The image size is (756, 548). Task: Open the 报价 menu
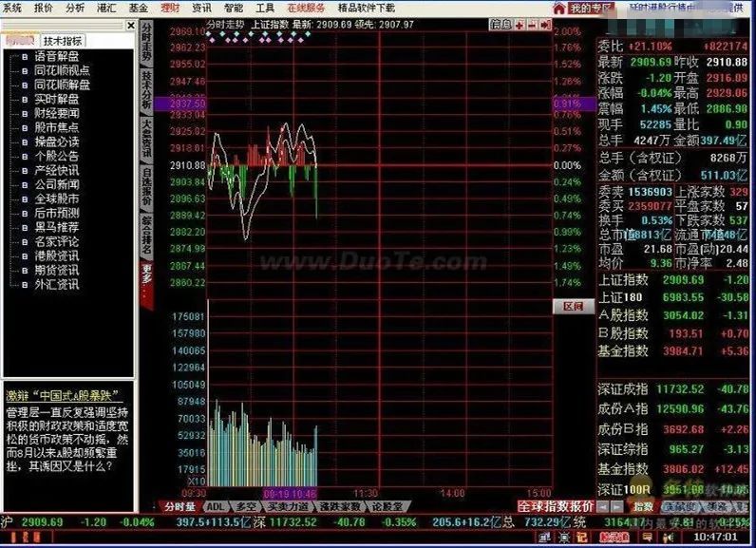click(43, 8)
